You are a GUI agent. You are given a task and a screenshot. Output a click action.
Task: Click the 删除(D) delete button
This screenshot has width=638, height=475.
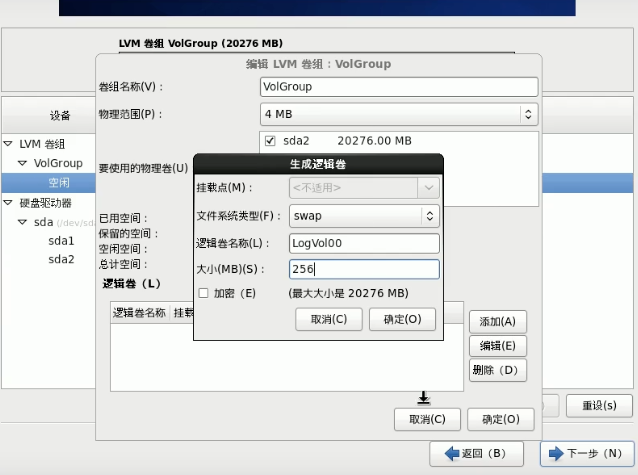[x=498, y=370]
